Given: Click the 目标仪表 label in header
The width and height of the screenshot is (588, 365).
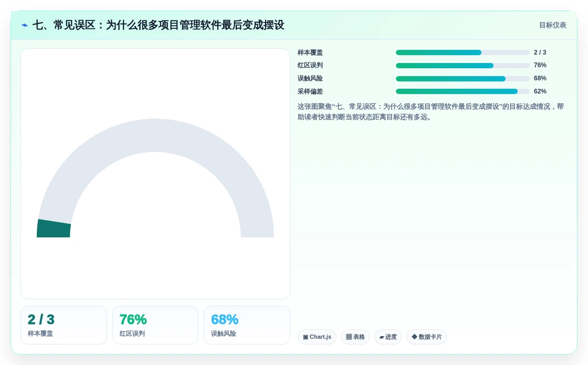Looking at the screenshot, I should (x=552, y=25).
